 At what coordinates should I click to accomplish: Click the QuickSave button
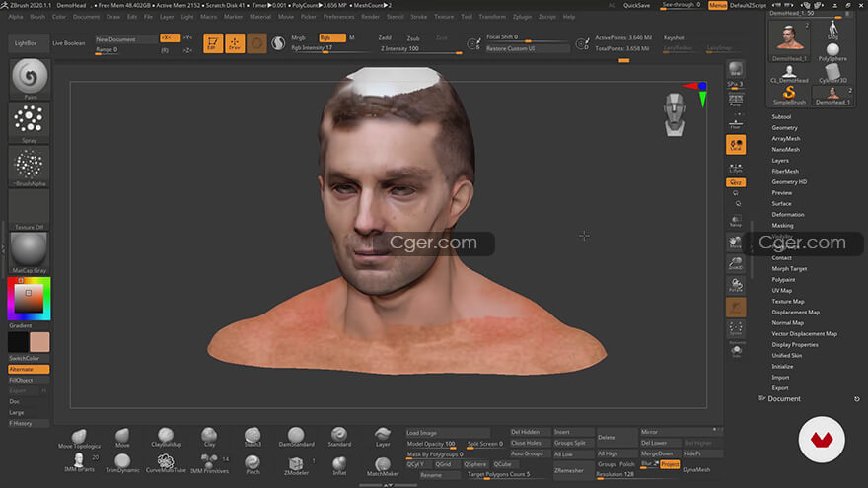tap(636, 6)
